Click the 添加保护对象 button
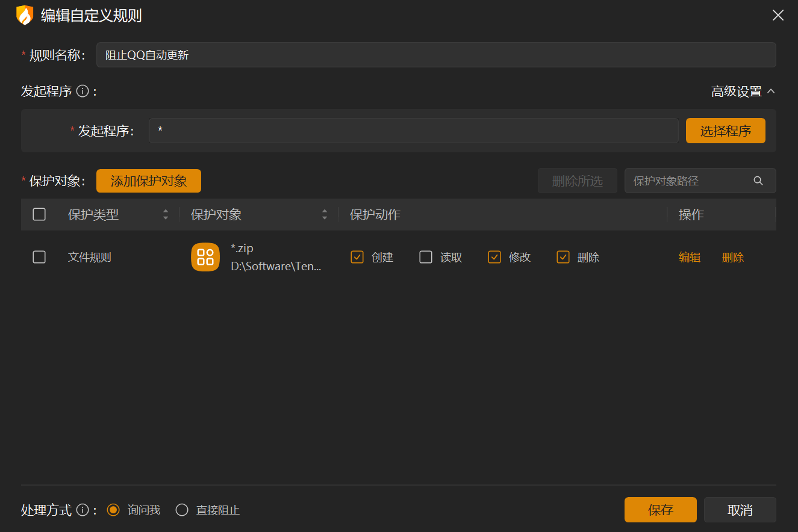This screenshot has height=532, width=798. click(x=149, y=181)
